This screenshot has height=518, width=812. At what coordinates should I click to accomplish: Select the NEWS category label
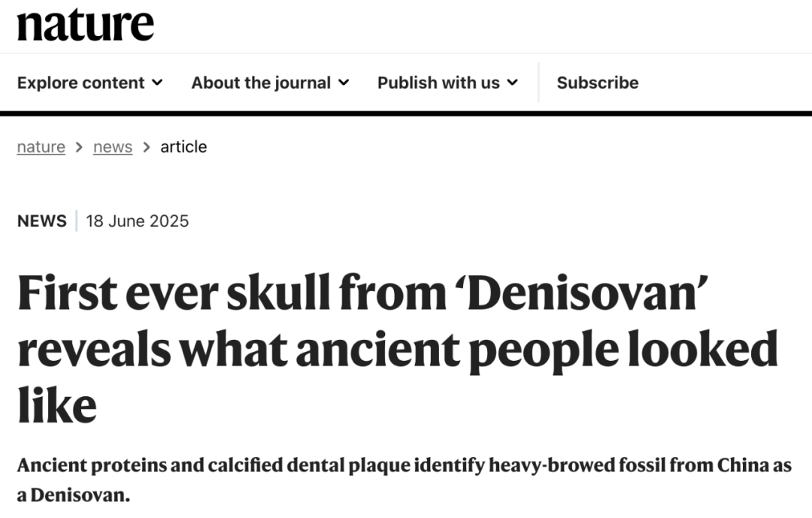[41, 221]
